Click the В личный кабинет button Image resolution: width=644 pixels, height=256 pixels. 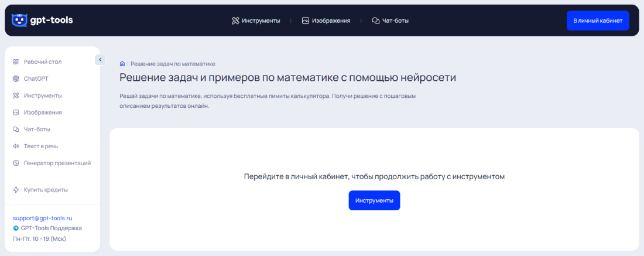pyautogui.click(x=598, y=21)
